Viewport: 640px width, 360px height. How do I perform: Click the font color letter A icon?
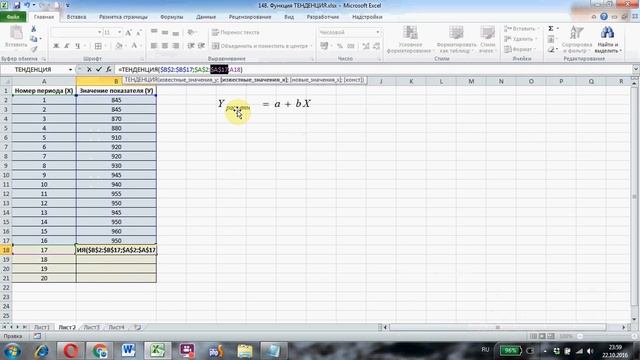[x=134, y=46]
